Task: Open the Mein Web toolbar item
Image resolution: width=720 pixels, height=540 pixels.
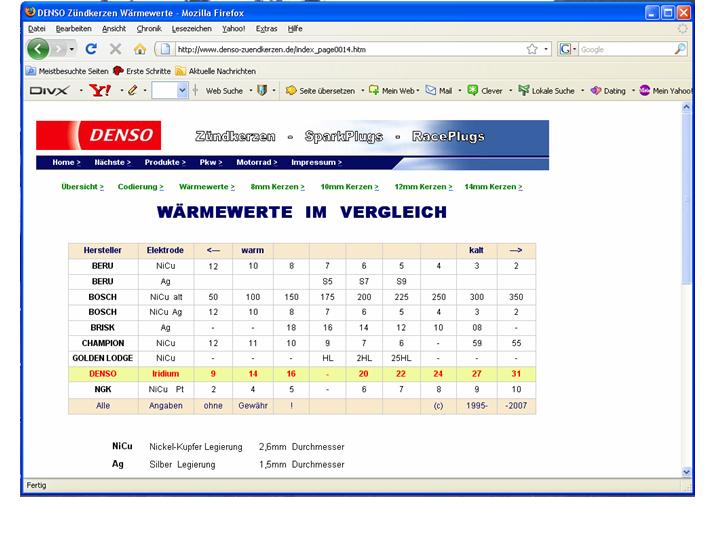Action: pos(392,91)
